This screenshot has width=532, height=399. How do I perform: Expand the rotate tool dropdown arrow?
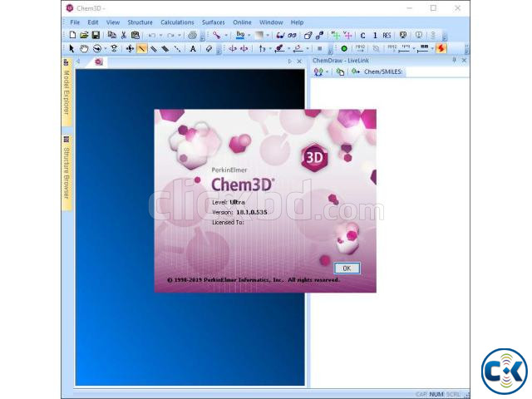coord(106,48)
